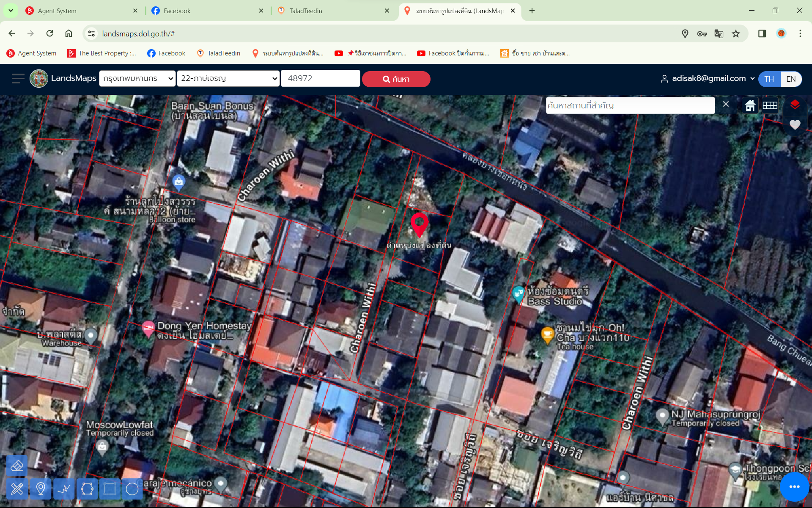The image size is (812, 508).
Task: Reload the current page
Action: pyautogui.click(x=50, y=33)
